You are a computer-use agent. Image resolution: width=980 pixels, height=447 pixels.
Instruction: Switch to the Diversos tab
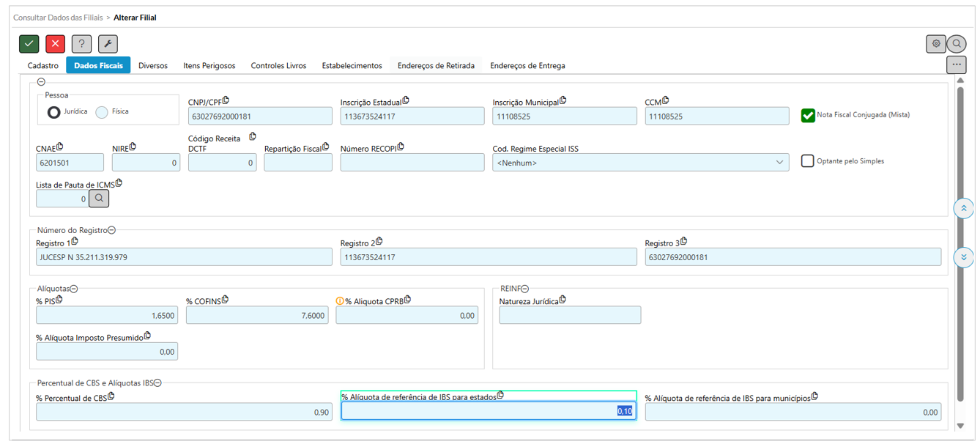(x=153, y=66)
